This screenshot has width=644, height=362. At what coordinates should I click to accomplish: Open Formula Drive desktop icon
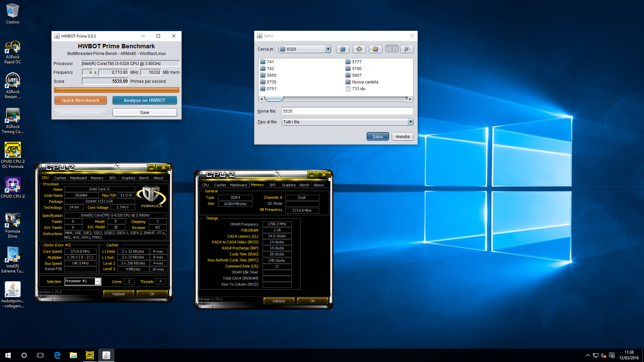[x=13, y=226]
